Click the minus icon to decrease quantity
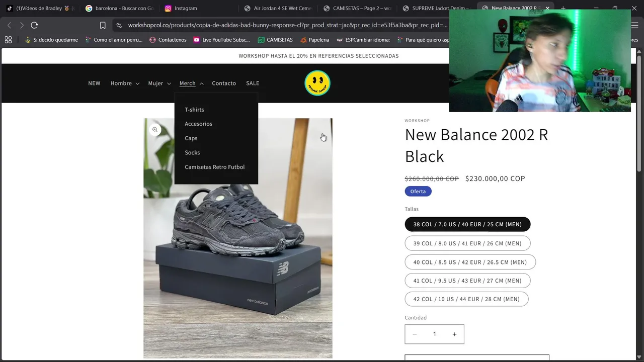The width and height of the screenshot is (644, 362). click(x=415, y=334)
